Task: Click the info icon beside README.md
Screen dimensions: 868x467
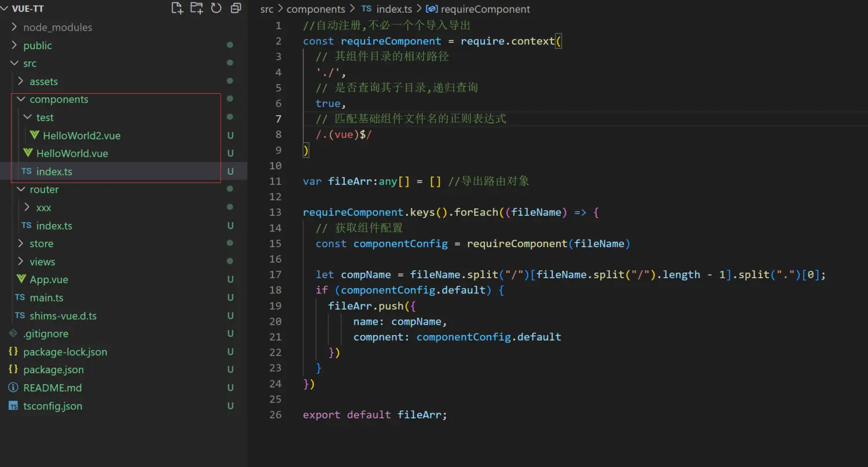Action: pyautogui.click(x=13, y=388)
